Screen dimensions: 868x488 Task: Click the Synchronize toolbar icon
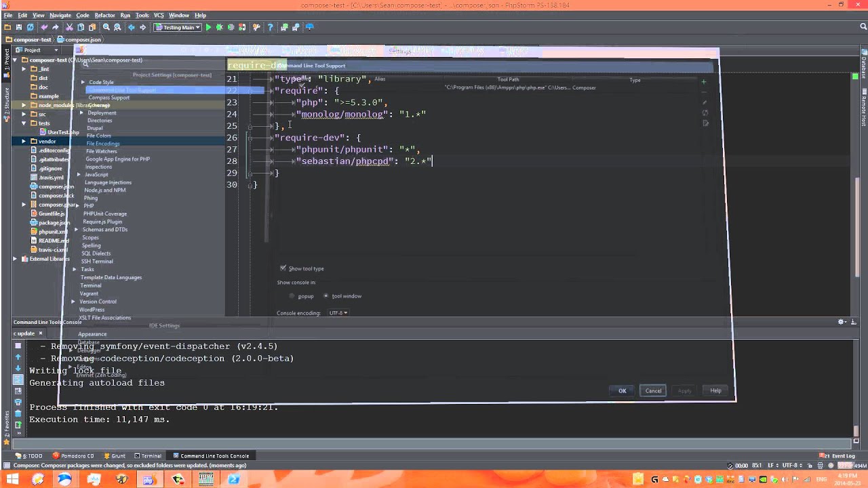(31, 27)
